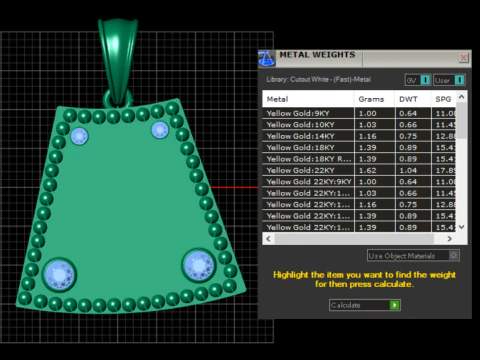Click the Grams column header

(374, 99)
